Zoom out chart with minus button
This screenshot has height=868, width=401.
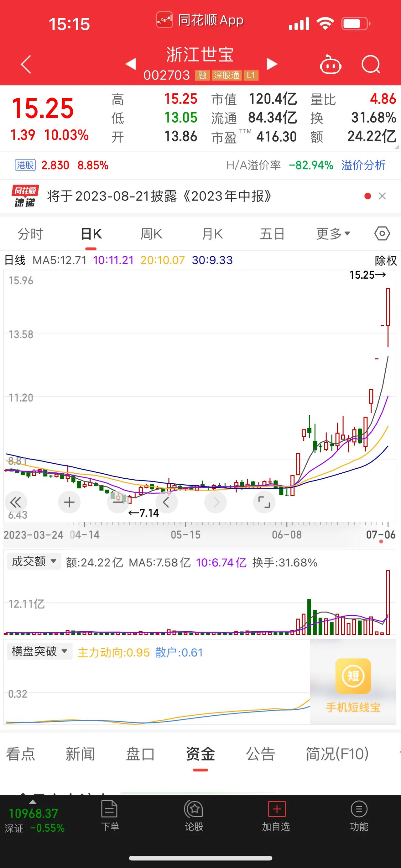tap(118, 502)
